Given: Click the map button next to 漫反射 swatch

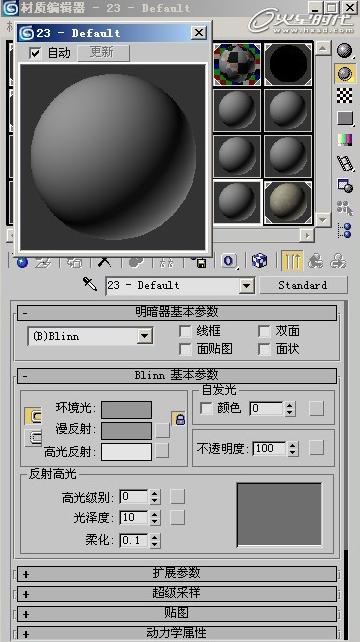Looking at the screenshot, I should 163,430.
